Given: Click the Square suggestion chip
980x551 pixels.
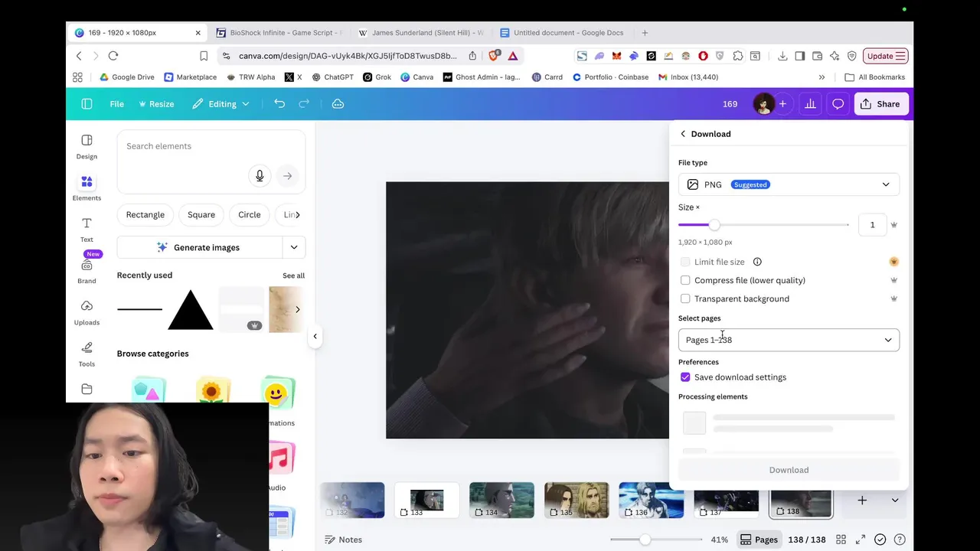Looking at the screenshot, I should tap(201, 215).
